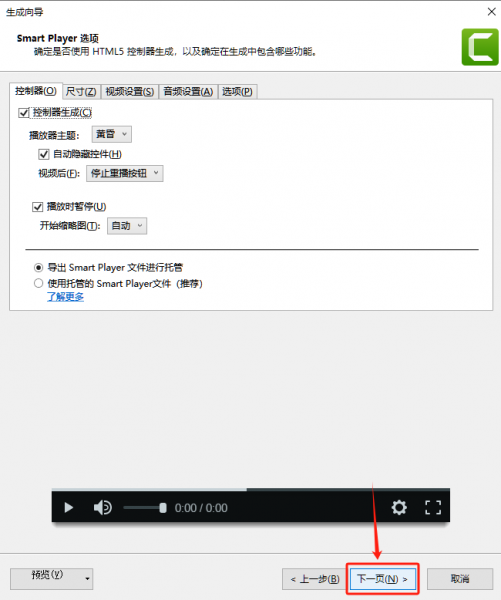The image size is (501, 600).
Task: Mute the preview player volume speaker
Action: (103, 507)
